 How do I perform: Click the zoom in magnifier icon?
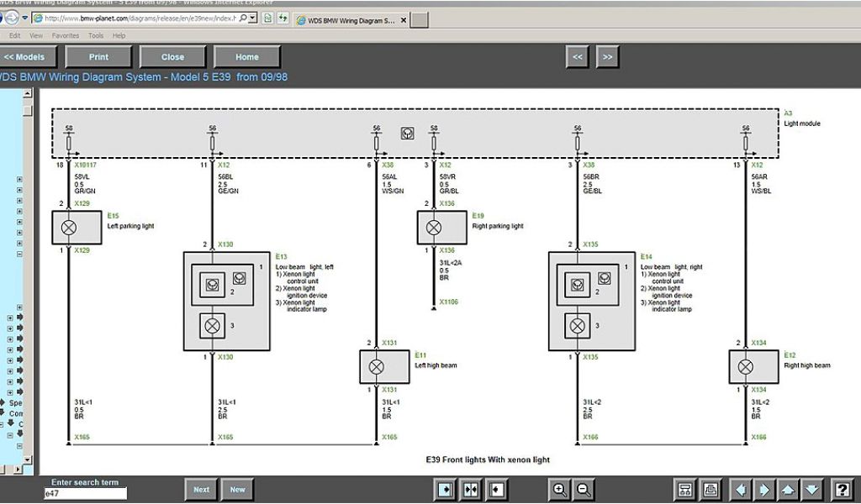point(559,490)
